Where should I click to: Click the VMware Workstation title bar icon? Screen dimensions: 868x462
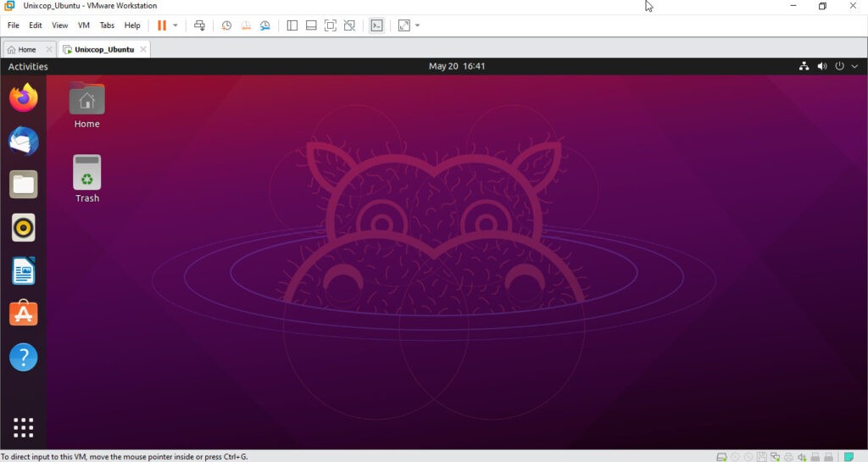pyautogui.click(x=9, y=6)
